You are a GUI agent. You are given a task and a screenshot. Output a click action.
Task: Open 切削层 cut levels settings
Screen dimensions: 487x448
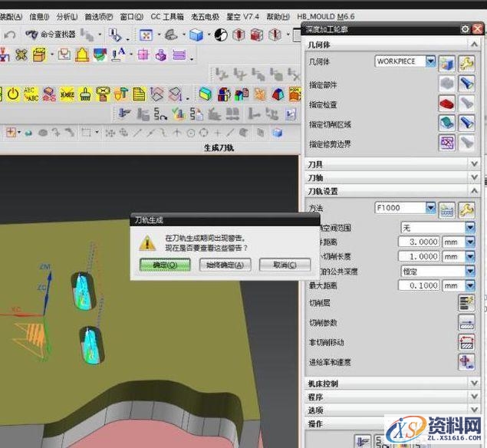(x=466, y=302)
